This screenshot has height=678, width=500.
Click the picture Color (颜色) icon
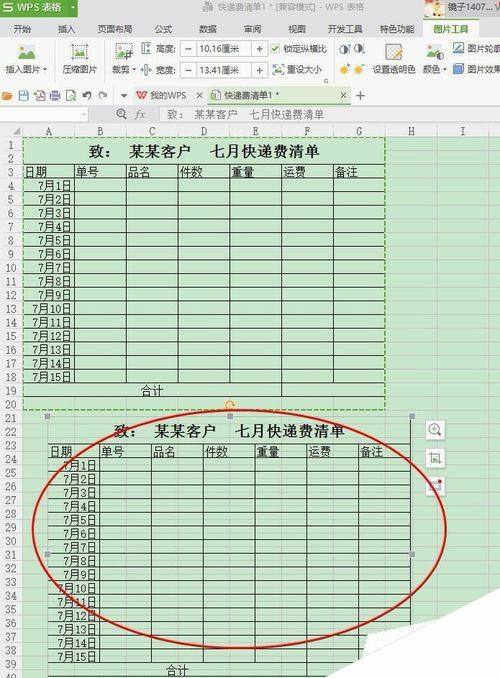coord(434,52)
